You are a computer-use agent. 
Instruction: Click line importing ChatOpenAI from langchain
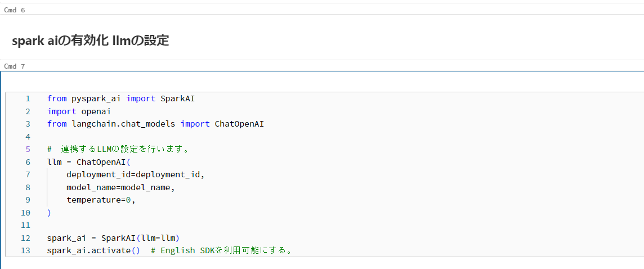155,124
